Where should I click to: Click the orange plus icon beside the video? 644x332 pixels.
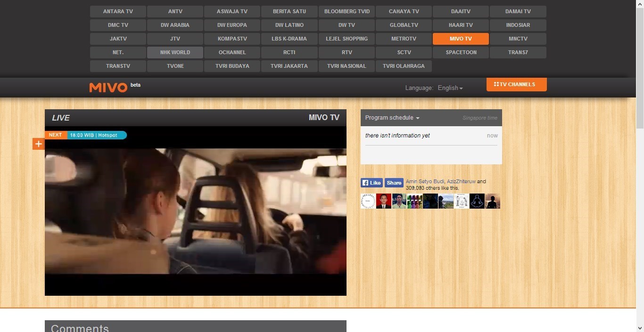[38, 144]
